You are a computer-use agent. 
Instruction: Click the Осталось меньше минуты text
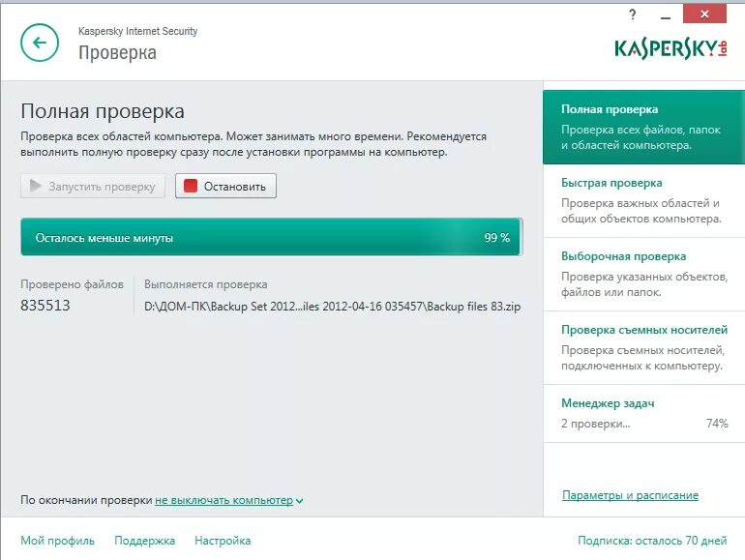(104, 238)
